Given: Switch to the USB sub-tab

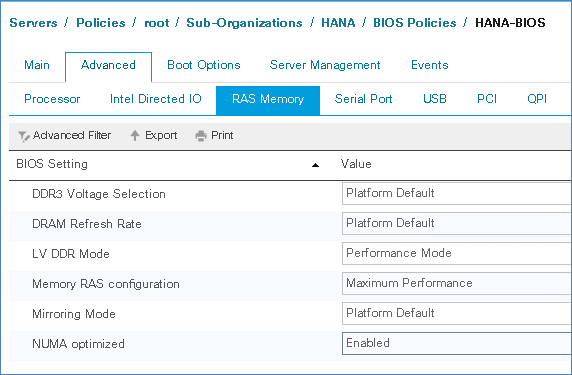Looking at the screenshot, I should pos(435,99).
